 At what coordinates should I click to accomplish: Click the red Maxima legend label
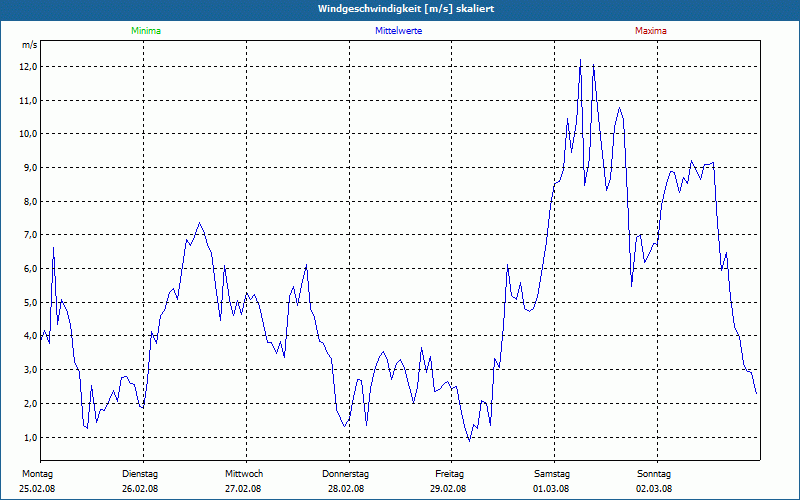651,31
